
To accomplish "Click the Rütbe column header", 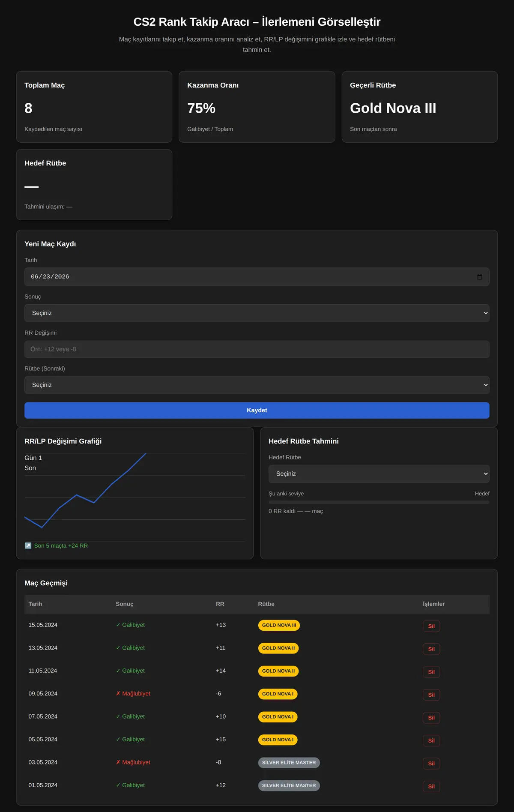I will (x=266, y=604).
